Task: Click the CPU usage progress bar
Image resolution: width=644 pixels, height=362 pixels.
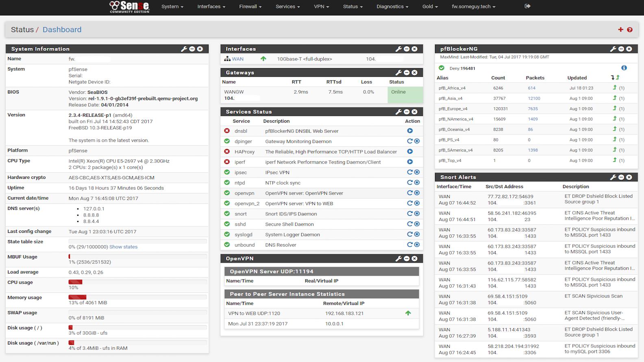Action: pos(137,282)
